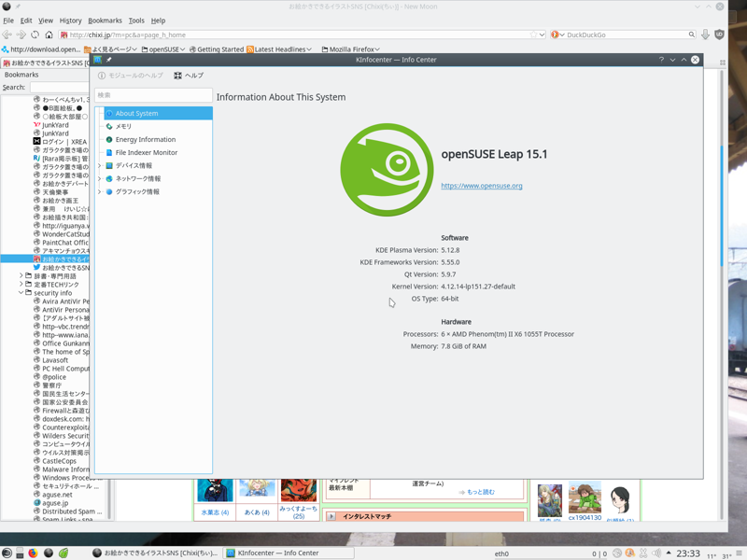The width and height of the screenshot is (747, 560).
Task: Open the Tools menu
Action: (136, 20)
